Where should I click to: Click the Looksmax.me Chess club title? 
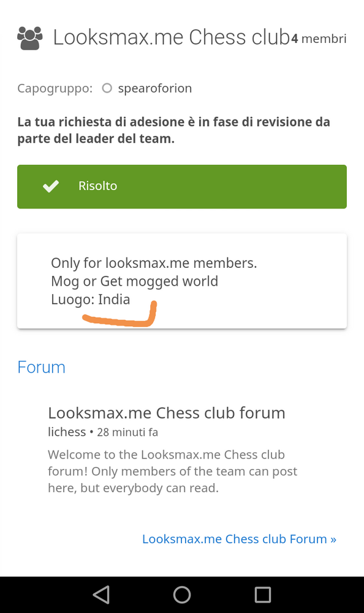tap(171, 37)
